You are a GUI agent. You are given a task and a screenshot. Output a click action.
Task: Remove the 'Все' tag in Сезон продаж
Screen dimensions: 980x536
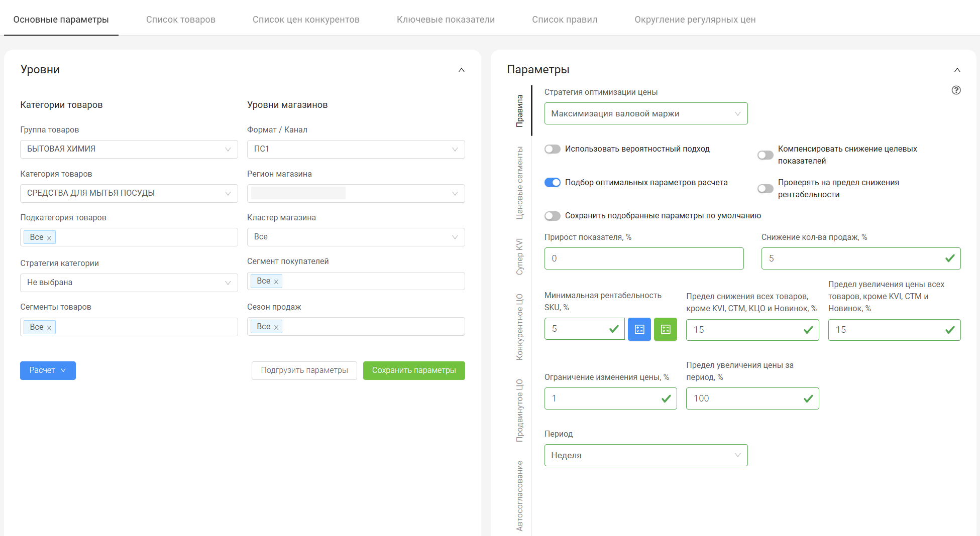pos(276,327)
